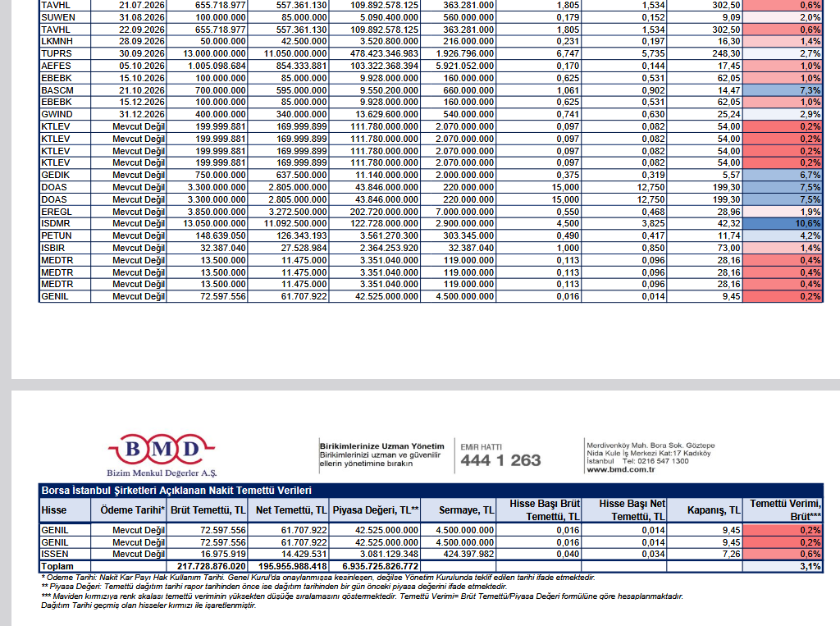Viewport: 840px width, 626px height.
Task: Click the ISSEN ticker in bottom table
Action: coord(65,555)
